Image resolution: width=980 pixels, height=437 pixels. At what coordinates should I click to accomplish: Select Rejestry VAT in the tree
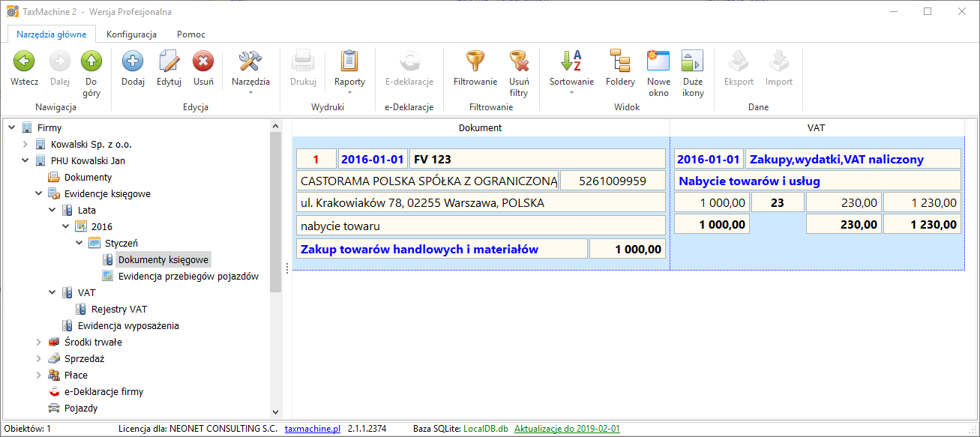pos(124,309)
